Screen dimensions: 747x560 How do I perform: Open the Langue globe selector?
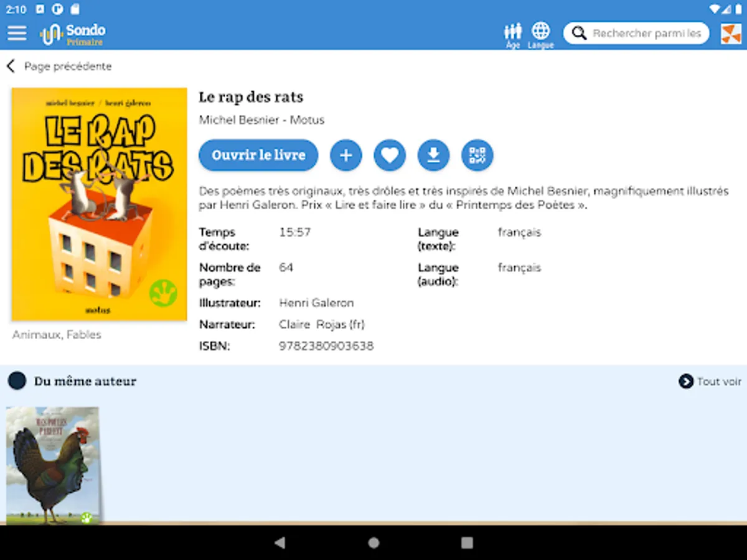(x=541, y=35)
